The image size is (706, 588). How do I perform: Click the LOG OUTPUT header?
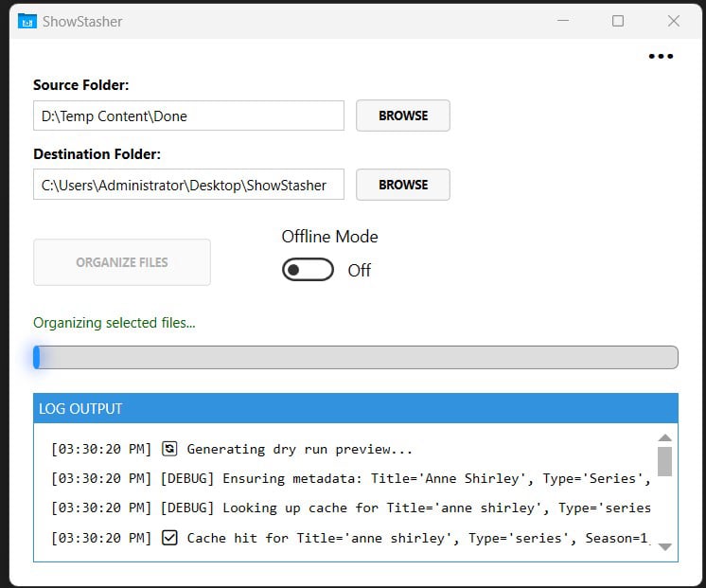tap(356, 408)
